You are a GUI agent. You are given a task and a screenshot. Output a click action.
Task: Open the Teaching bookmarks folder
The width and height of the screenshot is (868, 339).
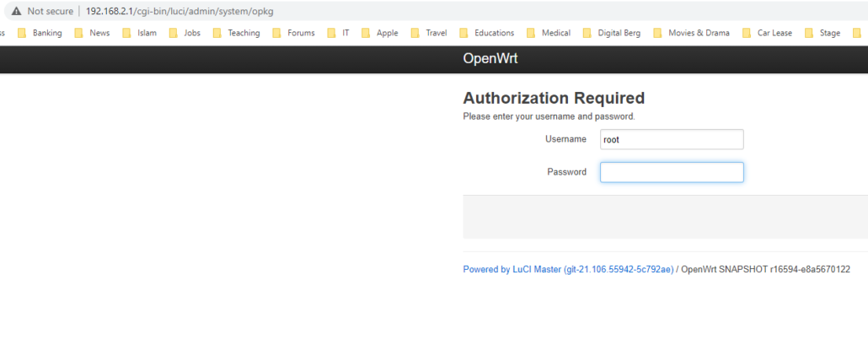point(236,33)
